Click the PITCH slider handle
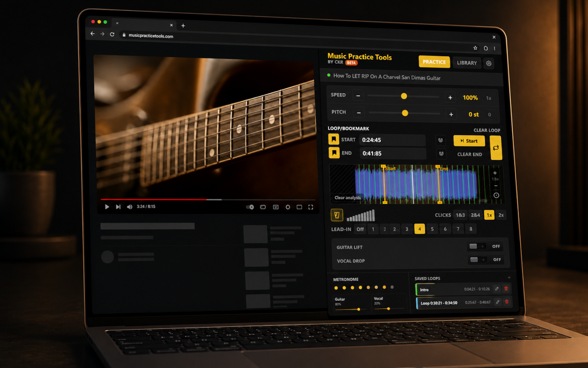588x368 pixels. [405, 113]
